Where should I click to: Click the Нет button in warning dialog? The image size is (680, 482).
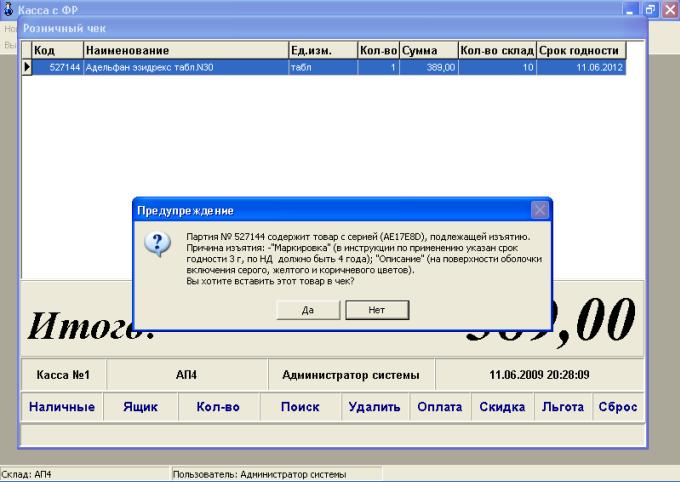[376, 311]
